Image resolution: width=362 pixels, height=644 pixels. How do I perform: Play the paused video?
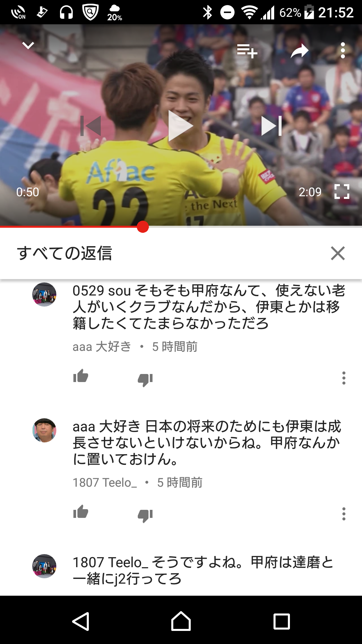pos(181,126)
